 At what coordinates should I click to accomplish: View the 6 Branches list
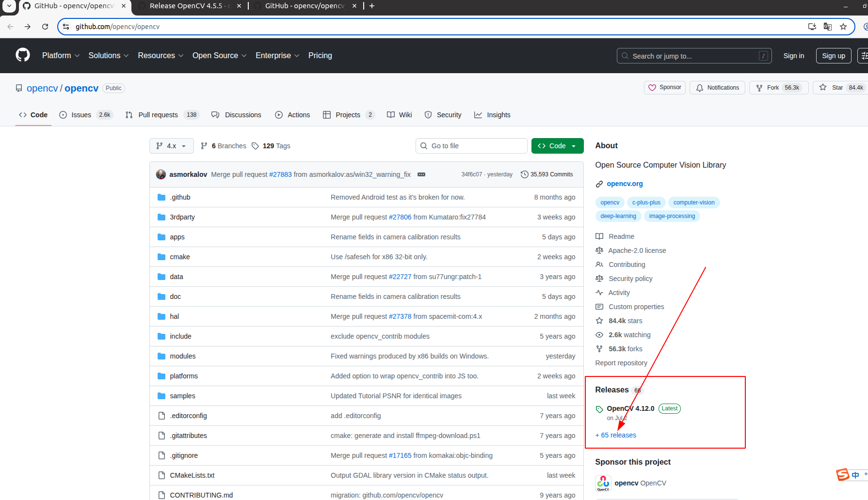(x=224, y=146)
